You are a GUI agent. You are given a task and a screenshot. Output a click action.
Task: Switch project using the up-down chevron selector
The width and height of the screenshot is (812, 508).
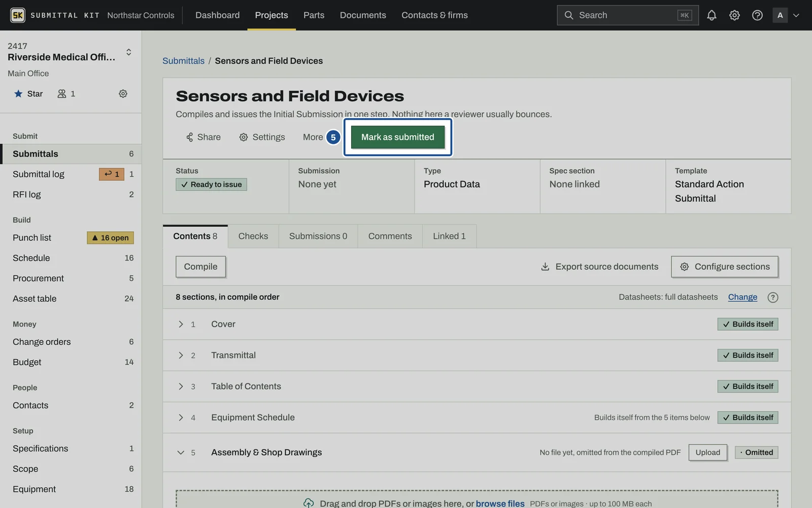coord(129,52)
